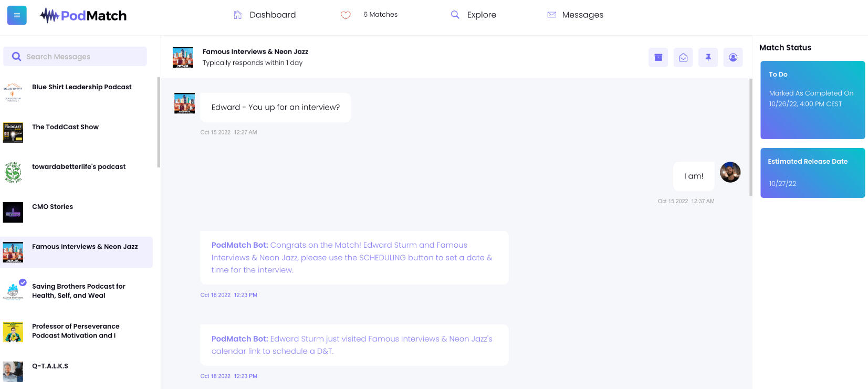Click the verified badge on Saving Brothers Podcast
This screenshot has width=868, height=389.
[23, 282]
